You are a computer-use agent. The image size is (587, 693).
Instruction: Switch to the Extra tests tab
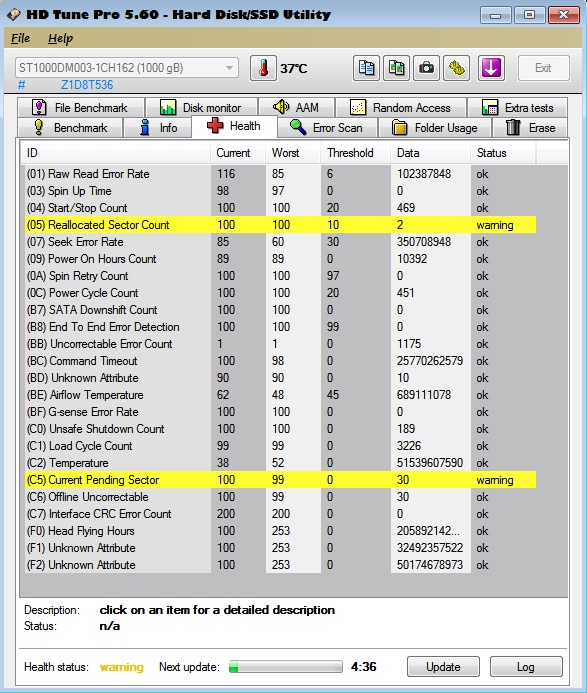point(518,107)
